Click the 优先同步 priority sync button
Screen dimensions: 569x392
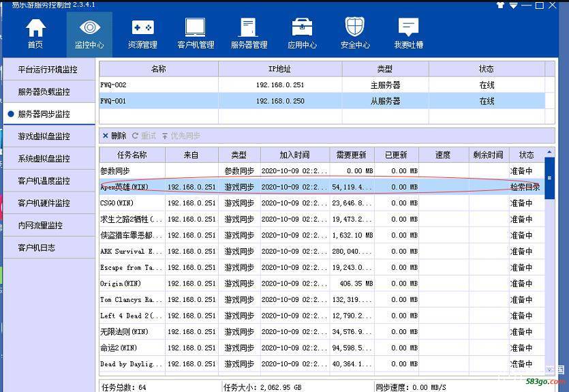[181, 136]
